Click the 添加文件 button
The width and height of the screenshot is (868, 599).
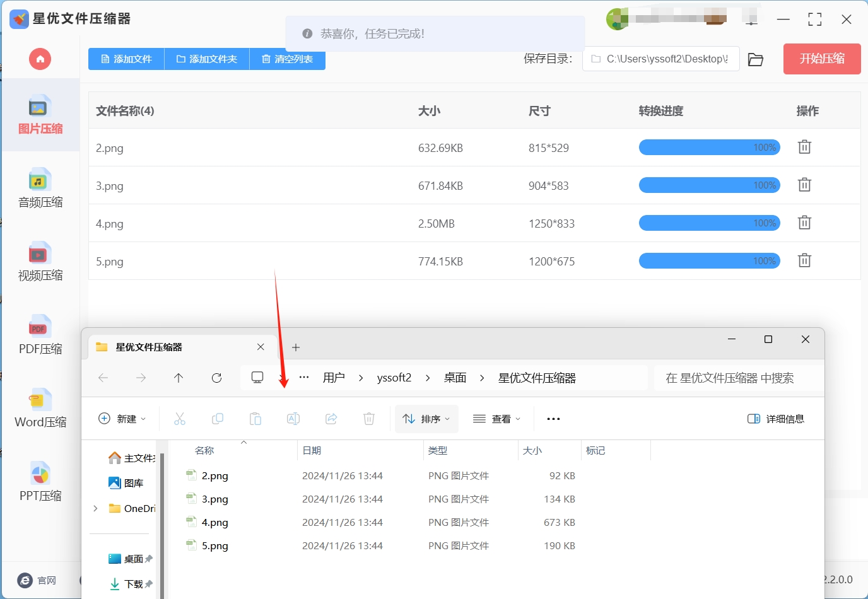tap(126, 59)
